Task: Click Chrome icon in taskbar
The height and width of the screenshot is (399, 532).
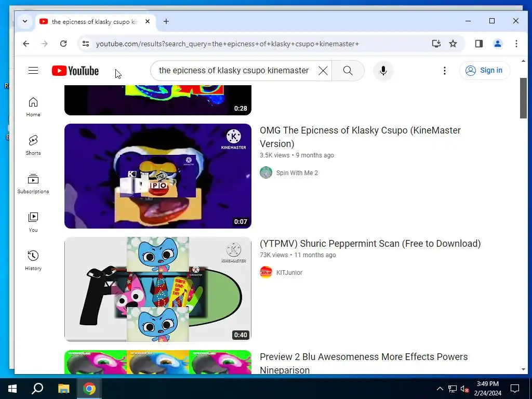Action: (89, 389)
